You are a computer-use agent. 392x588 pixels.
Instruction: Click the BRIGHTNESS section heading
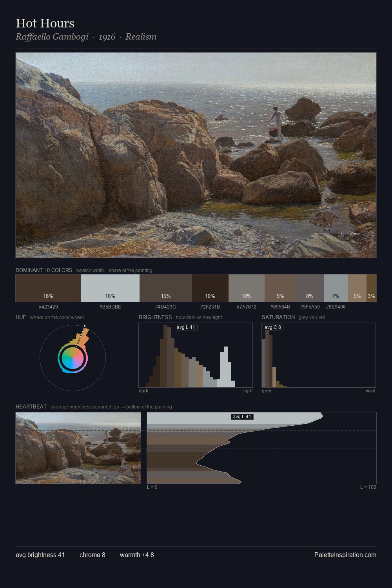[x=155, y=318]
